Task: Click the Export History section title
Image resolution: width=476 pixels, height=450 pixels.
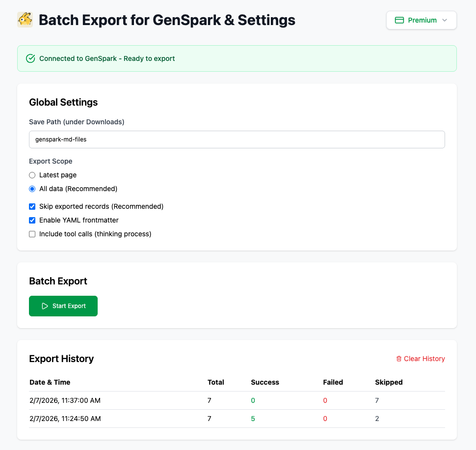Action: (61, 359)
